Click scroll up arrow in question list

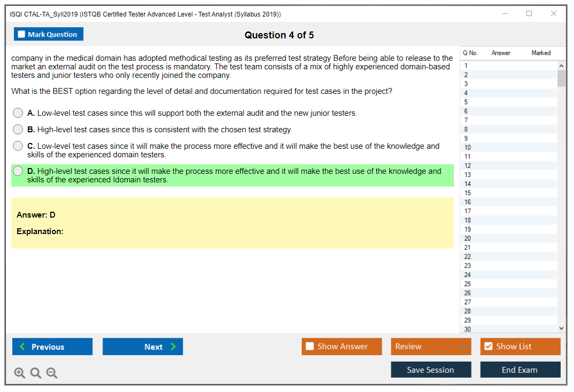pyautogui.click(x=561, y=65)
